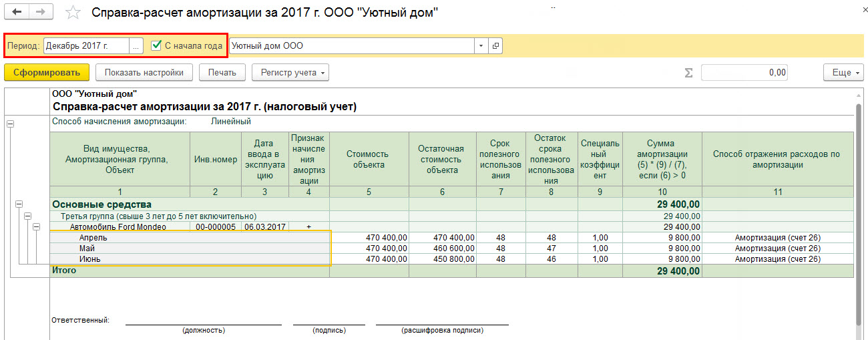Collapse the Третья группа tree node
The width and height of the screenshot is (868, 340).
(x=27, y=216)
